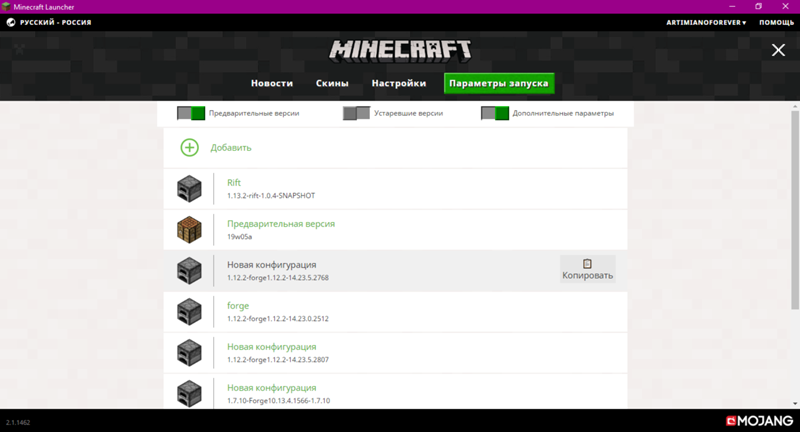Viewport: 800px width, 432px height.
Task: Click the clipboard copy icon
Action: point(587,264)
